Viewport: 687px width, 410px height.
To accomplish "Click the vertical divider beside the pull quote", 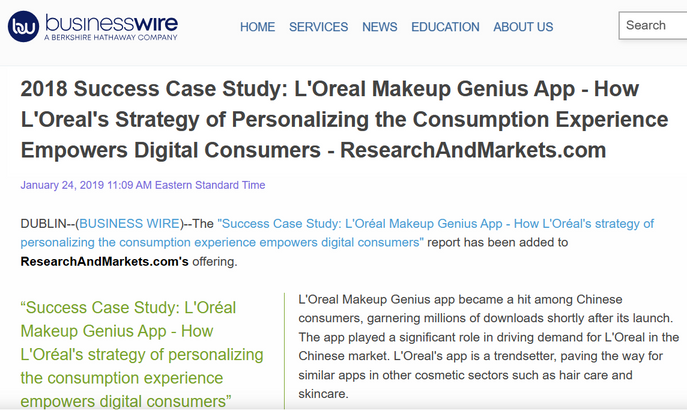I will coord(284,350).
